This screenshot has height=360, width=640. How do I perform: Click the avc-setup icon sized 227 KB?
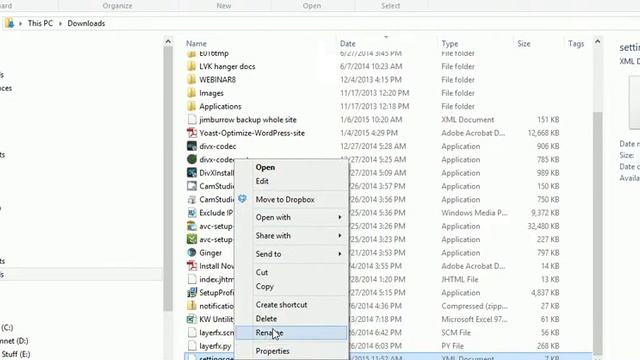(x=191, y=239)
